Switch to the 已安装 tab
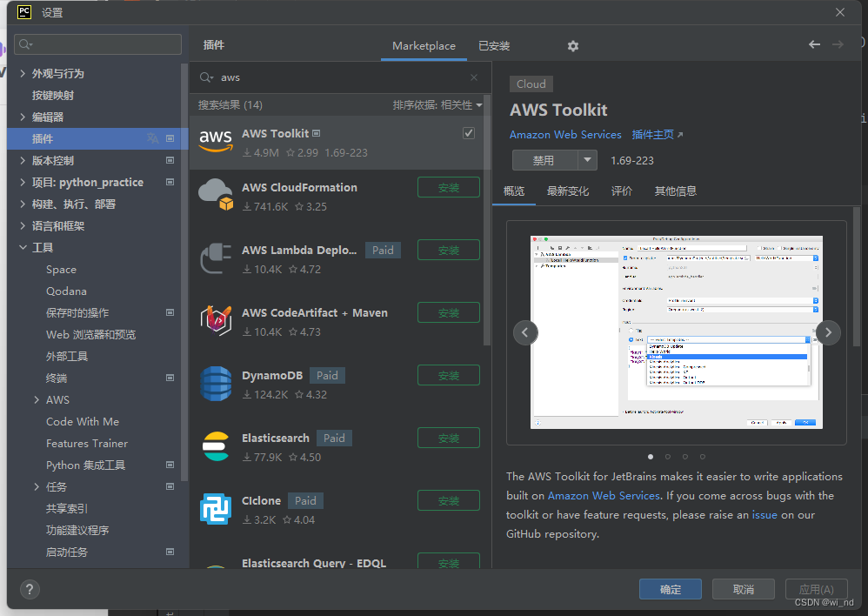The height and width of the screenshot is (616, 868). coord(494,46)
